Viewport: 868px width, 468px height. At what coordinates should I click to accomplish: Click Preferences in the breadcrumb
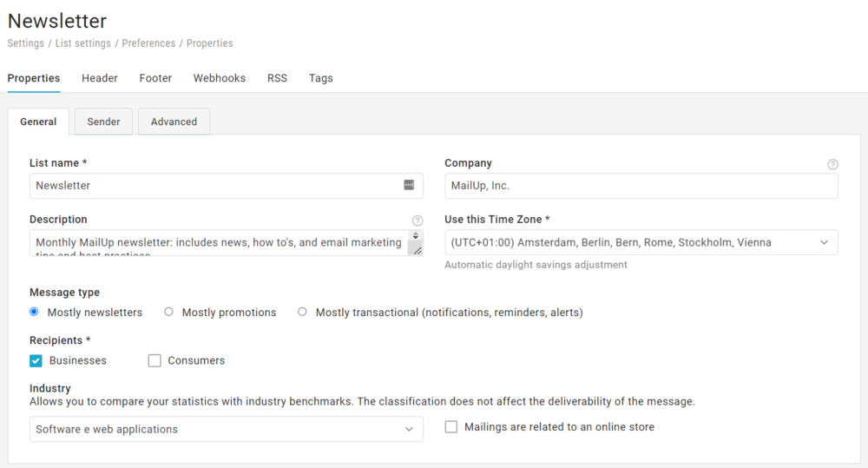148,43
